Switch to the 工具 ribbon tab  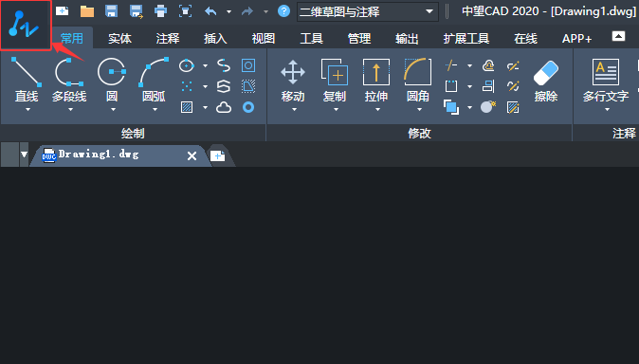click(311, 38)
